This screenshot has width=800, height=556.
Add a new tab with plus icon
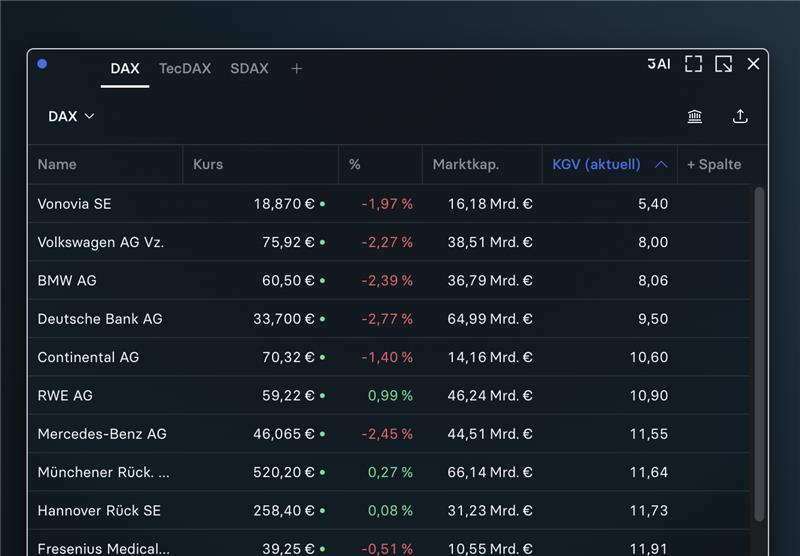296,68
